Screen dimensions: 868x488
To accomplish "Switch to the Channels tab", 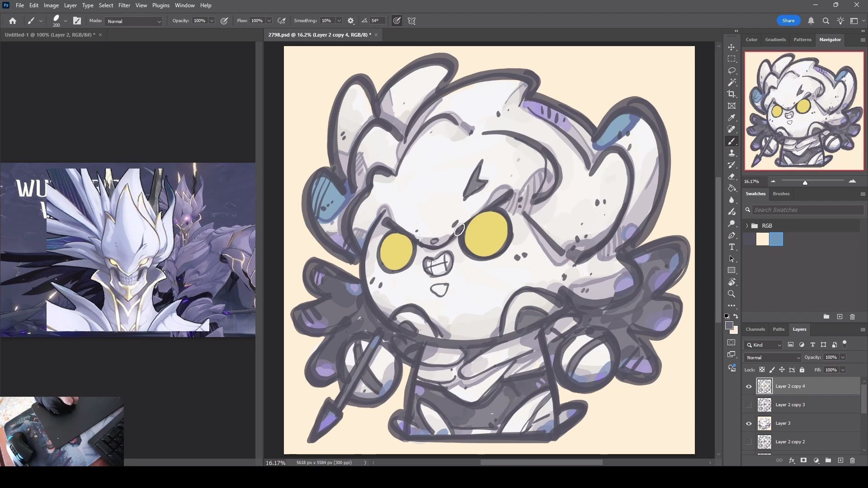I will point(755,329).
